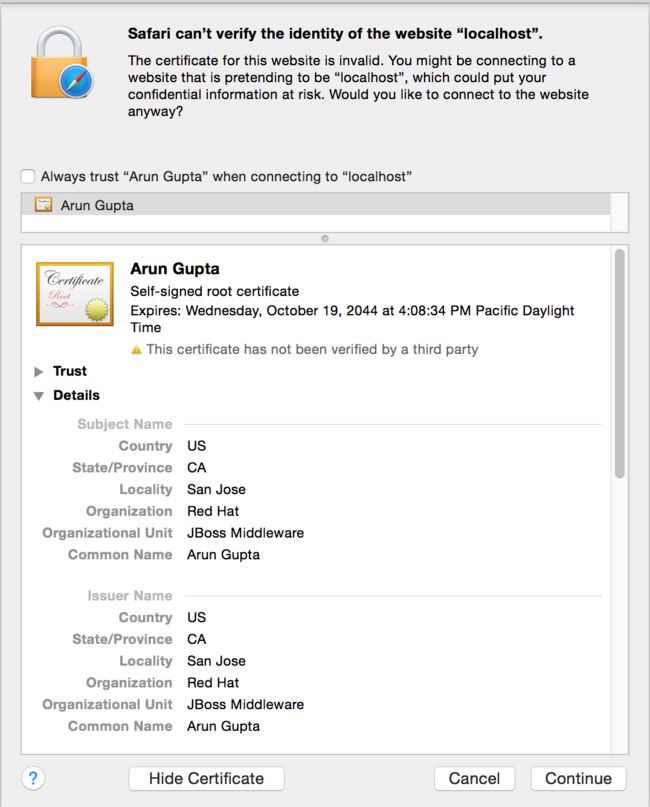The image size is (650, 807).
Task: Click Subject Name "JBoss Middleware" value
Action: (x=245, y=533)
